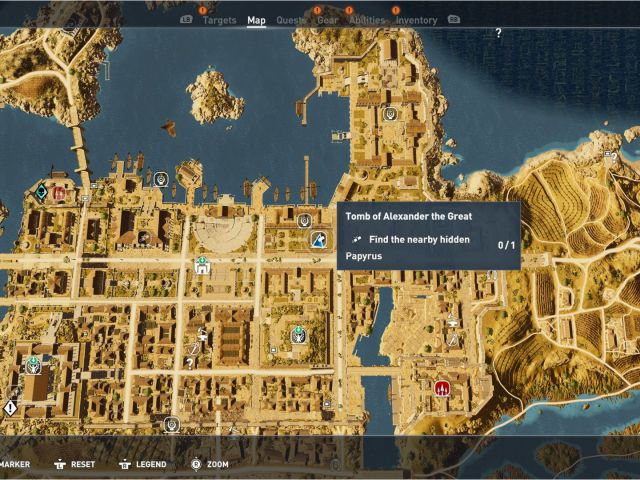Image resolution: width=640 pixels, height=480 pixels.
Task: Click the MARKER button
Action: tap(15, 464)
